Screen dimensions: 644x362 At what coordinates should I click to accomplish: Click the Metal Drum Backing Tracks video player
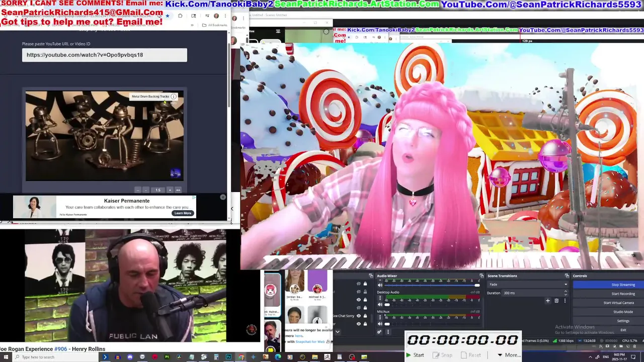click(x=105, y=136)
